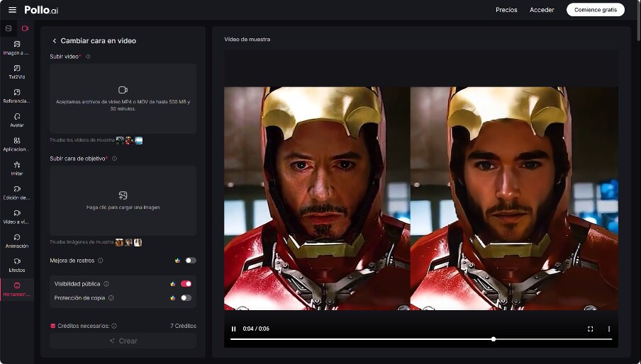Show info for Mejora de rostros

(x=101, y=261)
